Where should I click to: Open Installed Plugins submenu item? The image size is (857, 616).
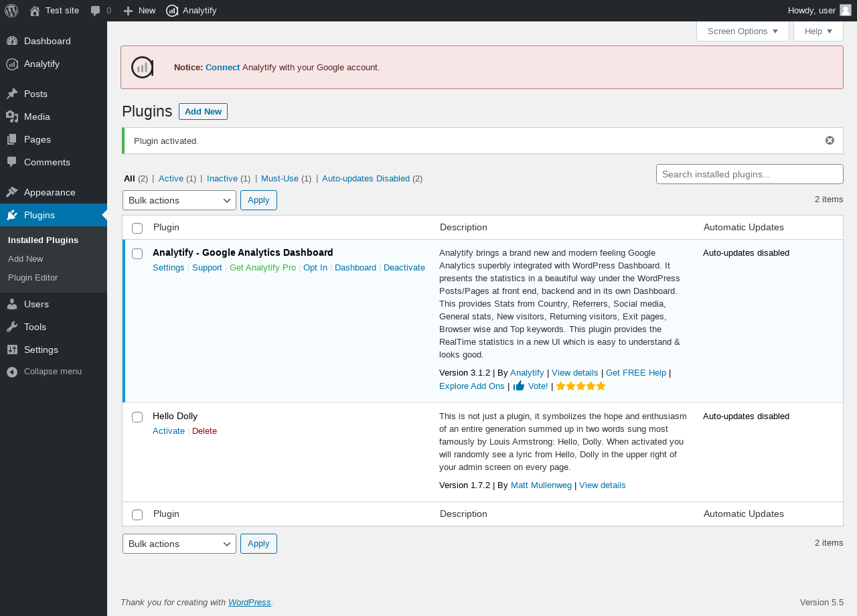coord(43,240)
